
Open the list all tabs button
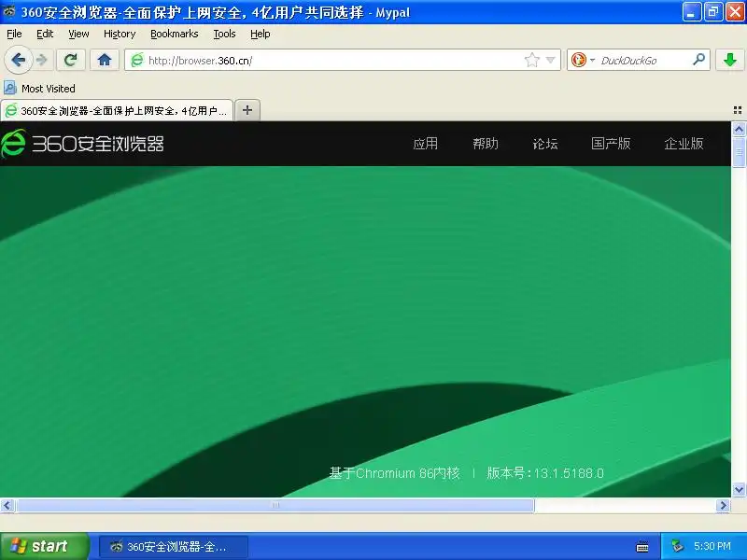pos(738,110)
